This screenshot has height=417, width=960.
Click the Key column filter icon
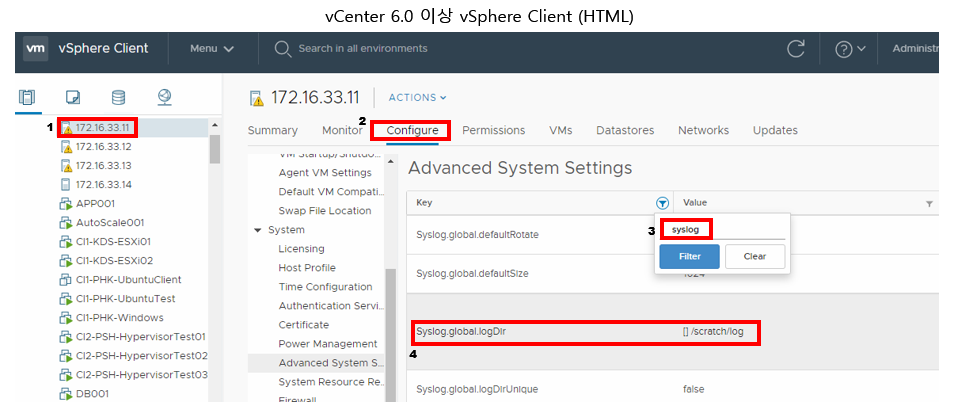tap(662, 203)
